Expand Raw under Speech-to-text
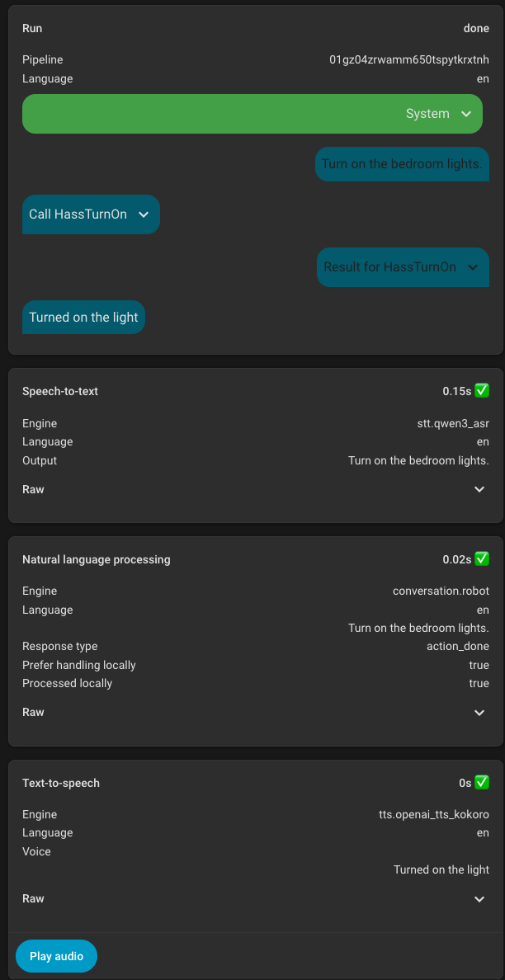 point(479,489)
